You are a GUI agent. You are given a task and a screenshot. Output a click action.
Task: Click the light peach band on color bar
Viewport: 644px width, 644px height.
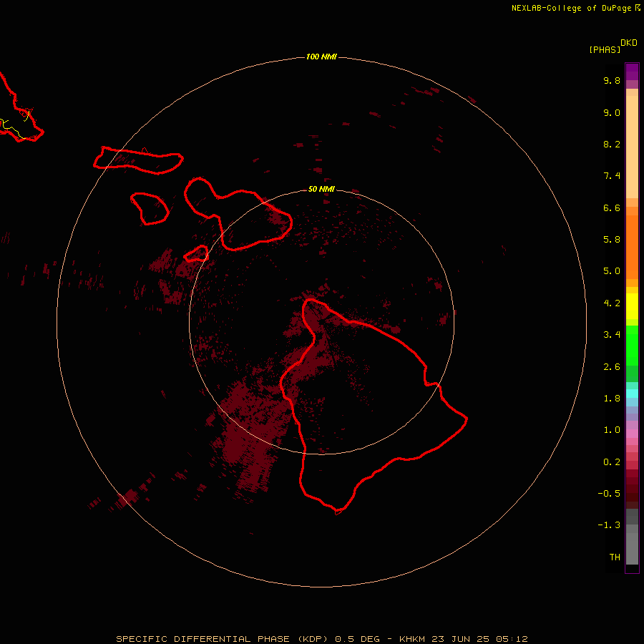click(x=632, y=147)
